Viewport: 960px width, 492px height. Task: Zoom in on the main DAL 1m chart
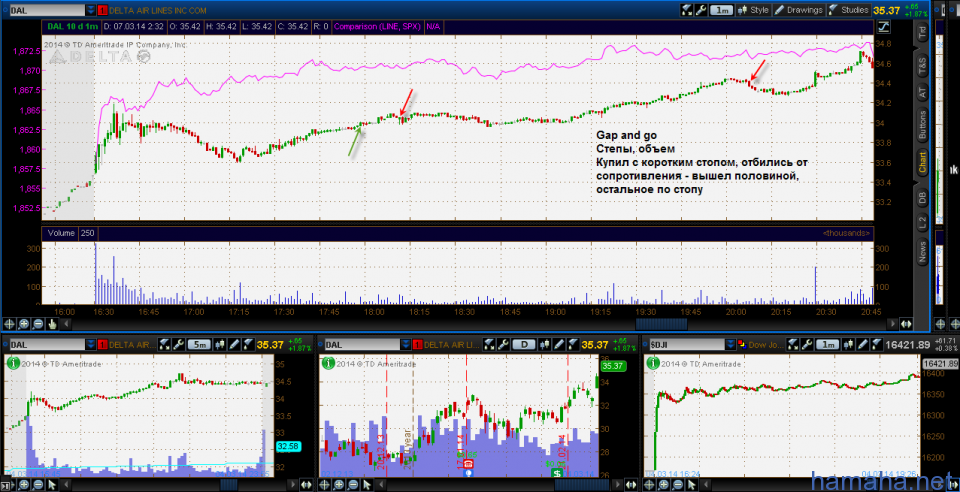tap(23, 324)
